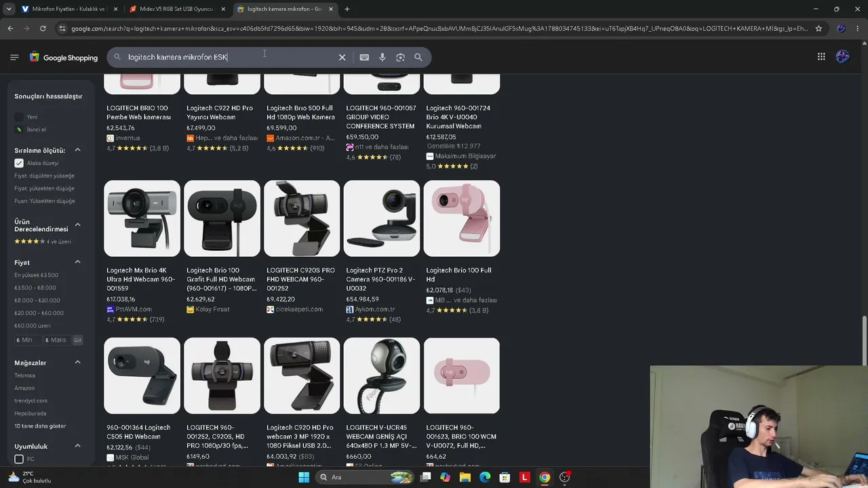Open File Explorer from the taskbar
Viewport: 868px width, 488px height.
point(465,477)
